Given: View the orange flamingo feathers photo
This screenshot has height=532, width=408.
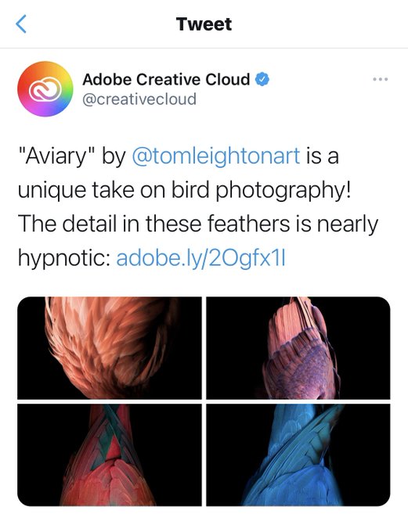Looking at the screenshot, I should (110, 348).
